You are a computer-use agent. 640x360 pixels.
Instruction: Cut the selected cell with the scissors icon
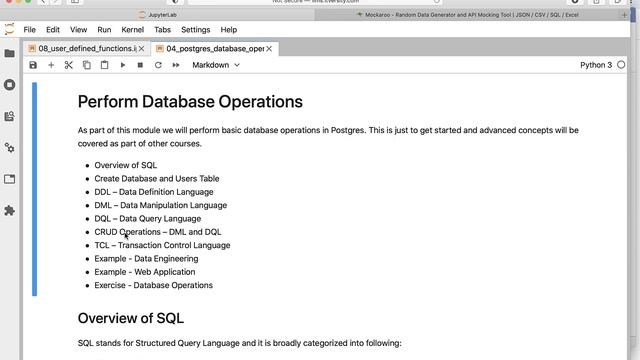pyautogui.click(x=69, y=65)
